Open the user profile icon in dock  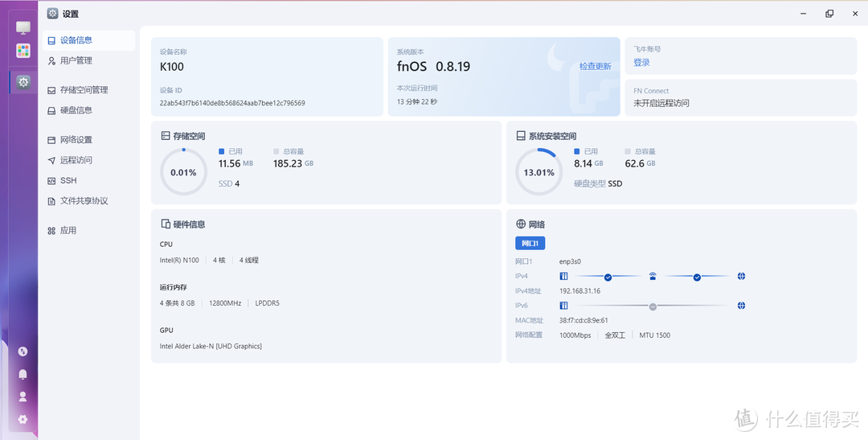click(x=23, y=397)
